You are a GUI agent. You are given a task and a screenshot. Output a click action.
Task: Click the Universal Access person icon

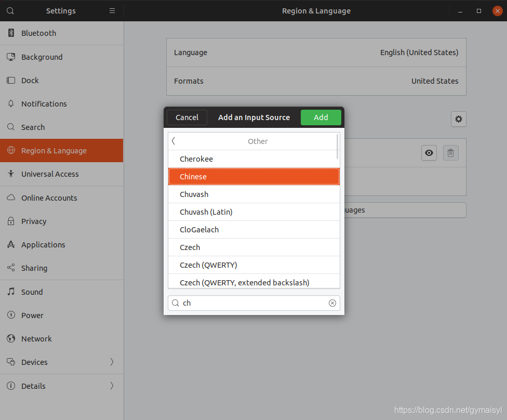click(x=11, y=174)
